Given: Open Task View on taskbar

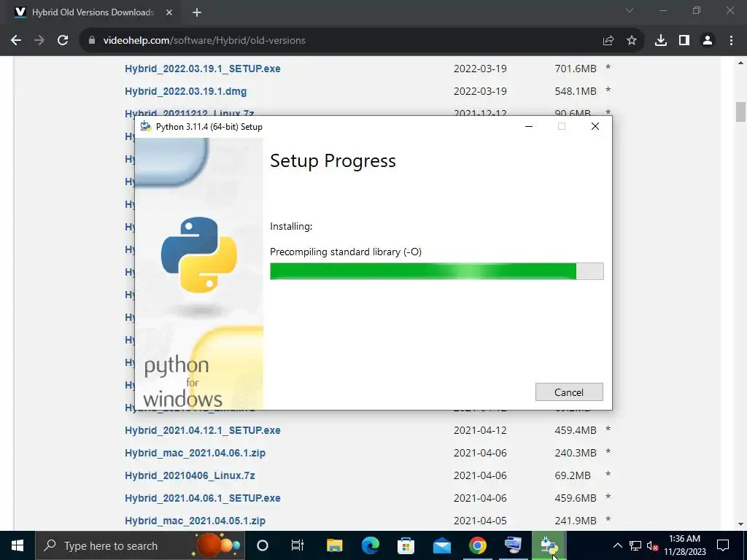Looking at the screenshot, I should pos(298,545).
